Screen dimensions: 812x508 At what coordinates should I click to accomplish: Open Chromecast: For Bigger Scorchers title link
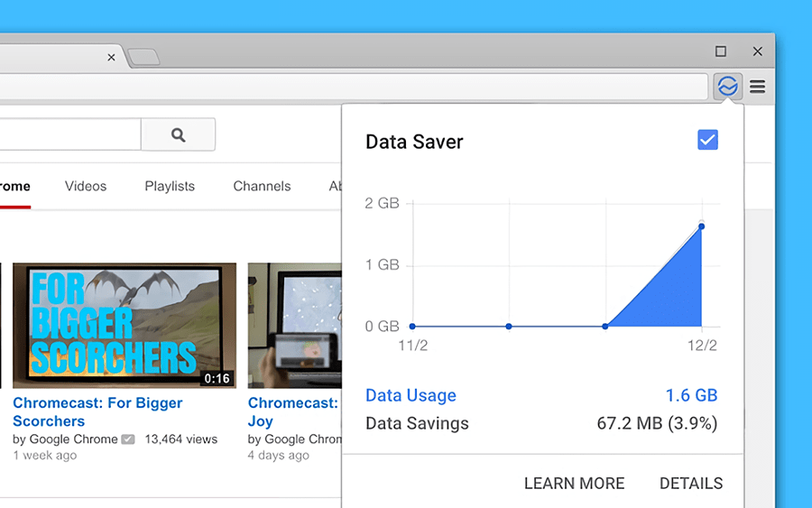pyautogui.click(x=97, y=411)
